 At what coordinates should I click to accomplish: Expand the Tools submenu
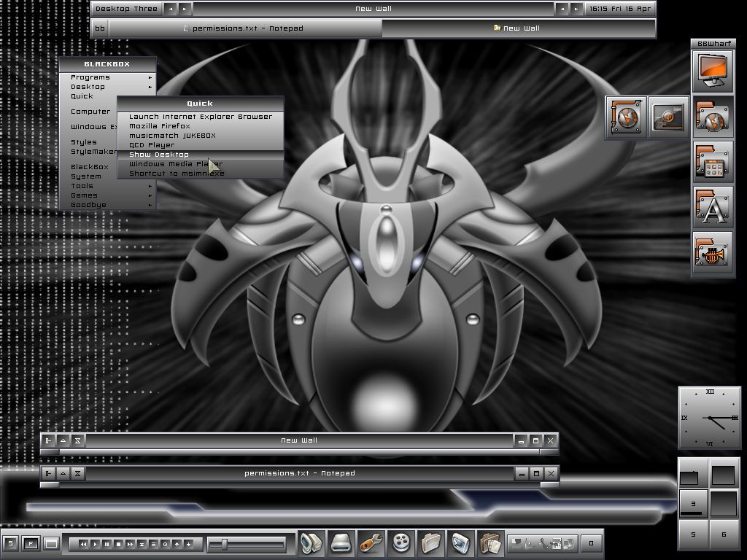tap(108, 186)
